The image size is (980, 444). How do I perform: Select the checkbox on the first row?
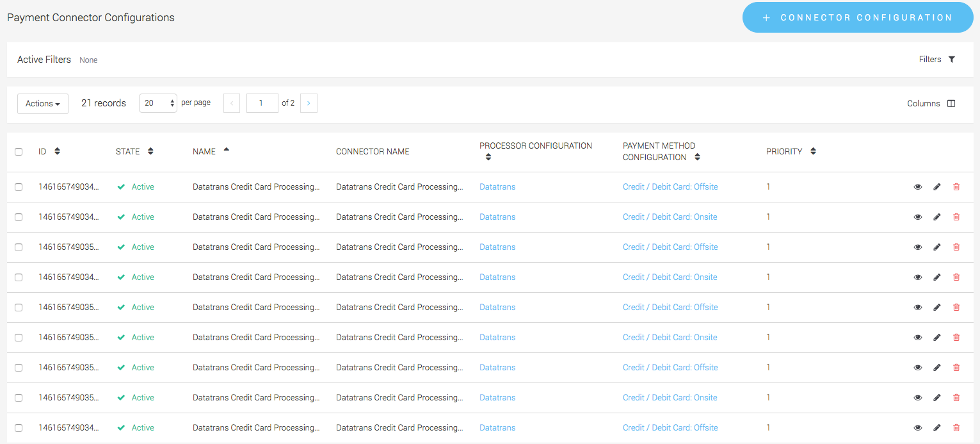(19, 186)
